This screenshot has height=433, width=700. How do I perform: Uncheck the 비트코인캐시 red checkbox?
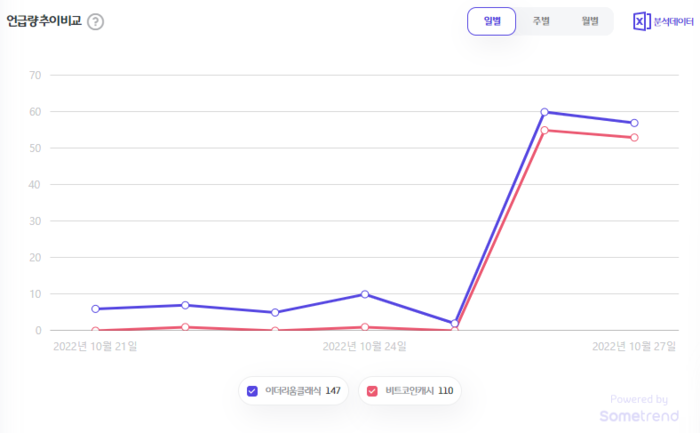(x=372, y=391)
